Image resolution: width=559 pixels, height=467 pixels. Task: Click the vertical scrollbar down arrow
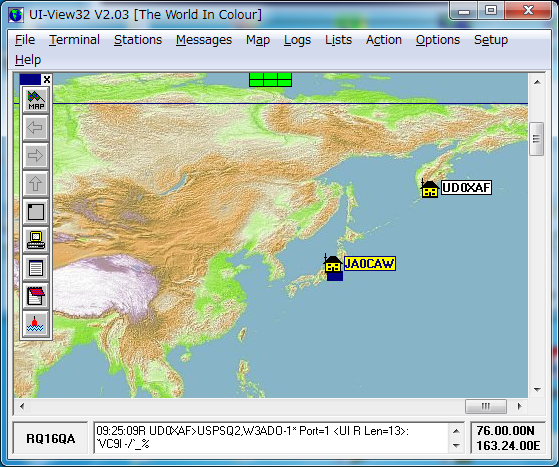coord(537,390)
